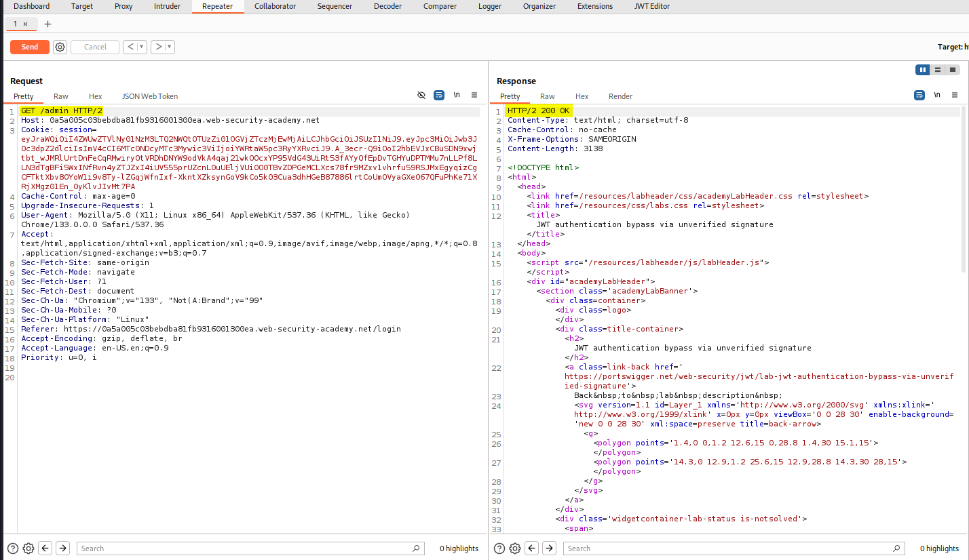Viewport: 969px width, 560px height.
Task: Click the Cancel button
Action: [95, 47]
